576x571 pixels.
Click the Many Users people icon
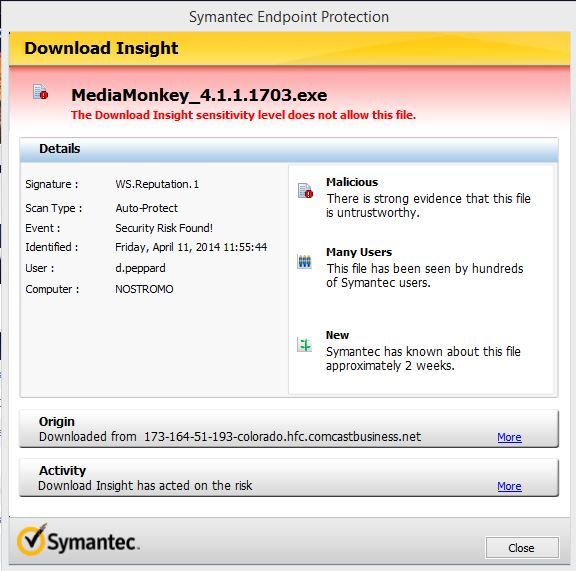pos(304,262)
